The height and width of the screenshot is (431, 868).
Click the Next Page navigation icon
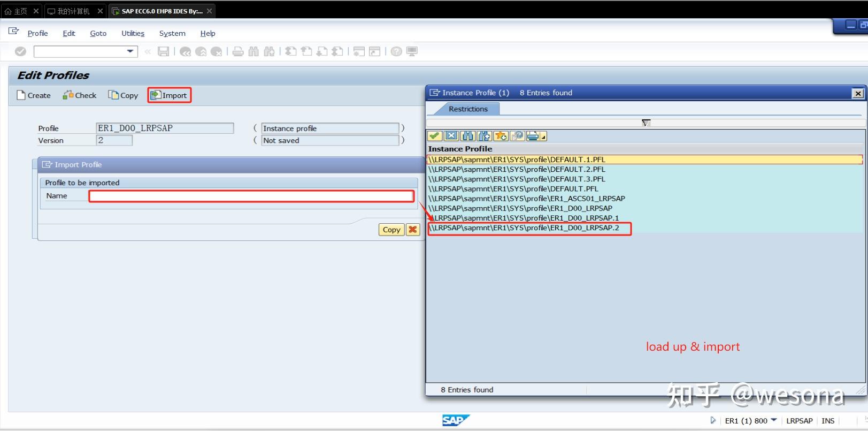coord(322,51)
